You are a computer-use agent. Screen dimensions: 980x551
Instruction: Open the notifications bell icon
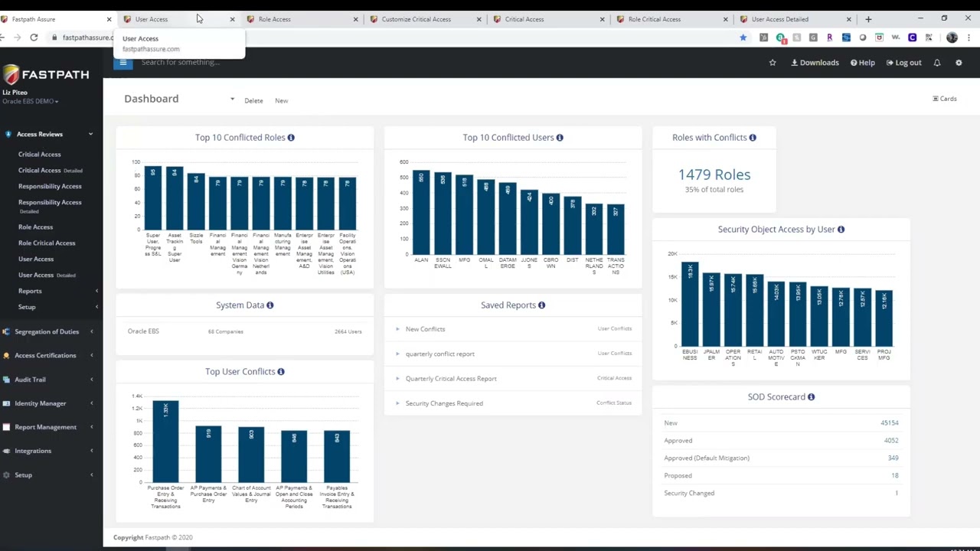[936, 63]
